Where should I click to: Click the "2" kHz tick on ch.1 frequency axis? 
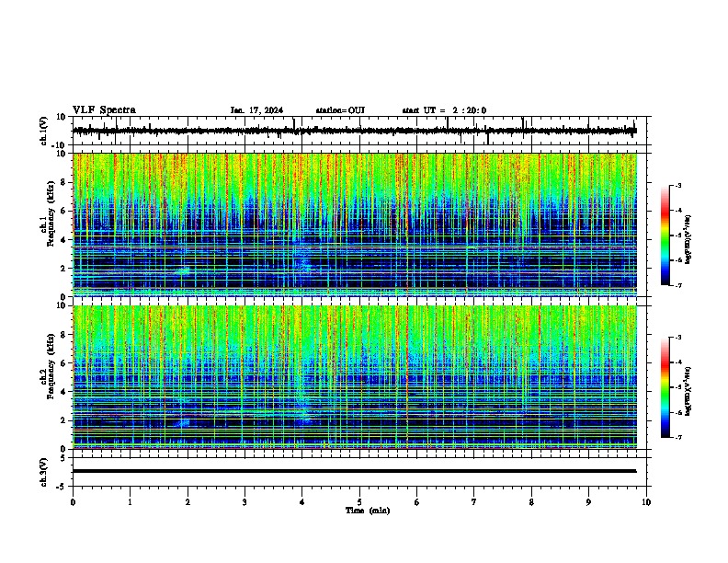(x=64, y=269)
